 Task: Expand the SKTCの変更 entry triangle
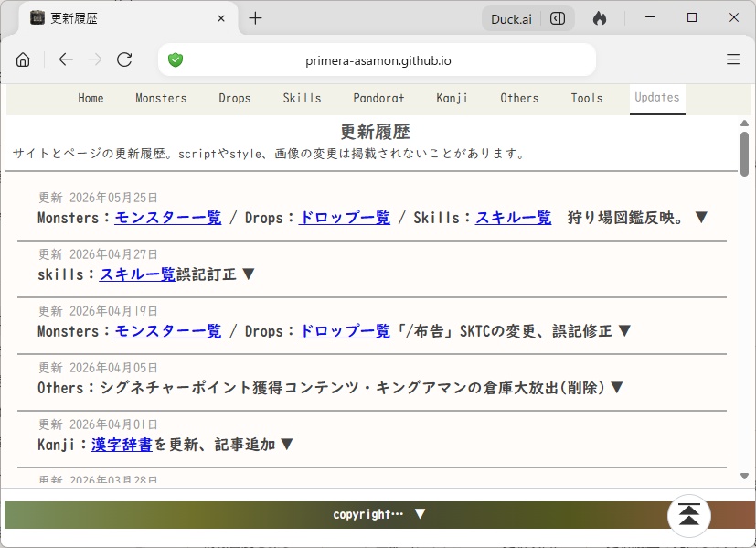coord(624,330)
